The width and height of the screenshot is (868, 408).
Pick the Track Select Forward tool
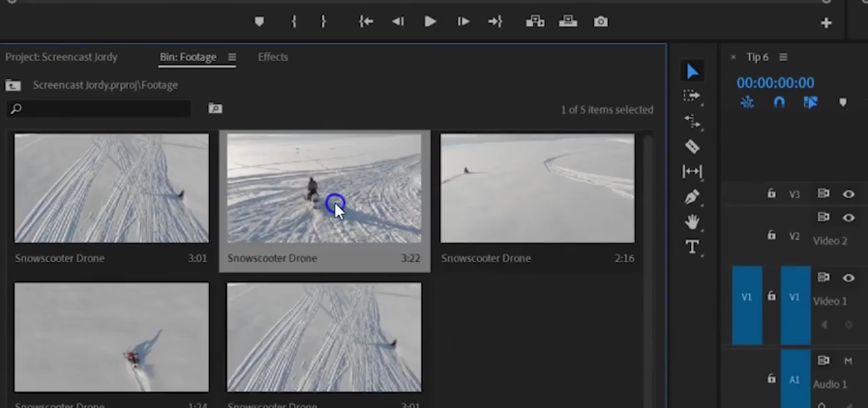click(692, 96)
